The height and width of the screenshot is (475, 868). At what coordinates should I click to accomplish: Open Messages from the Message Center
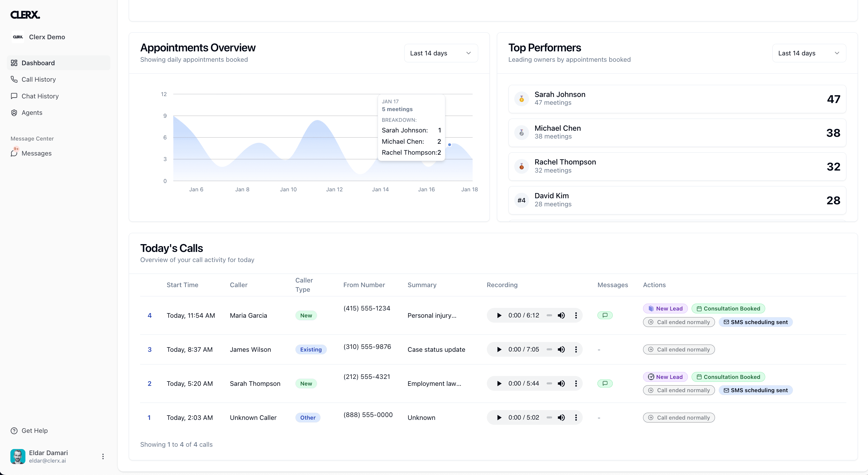pyautogui.click(x=36, y=153)
